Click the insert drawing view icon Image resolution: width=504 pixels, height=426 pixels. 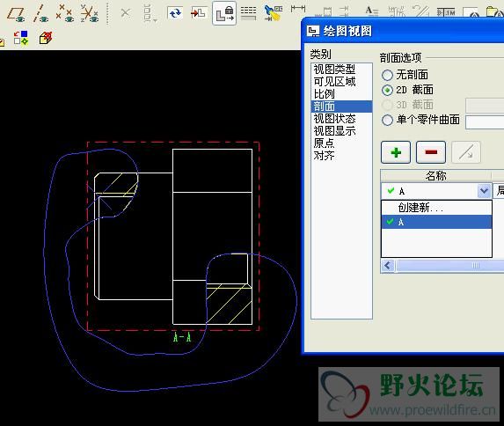click(x=198, y=13)
